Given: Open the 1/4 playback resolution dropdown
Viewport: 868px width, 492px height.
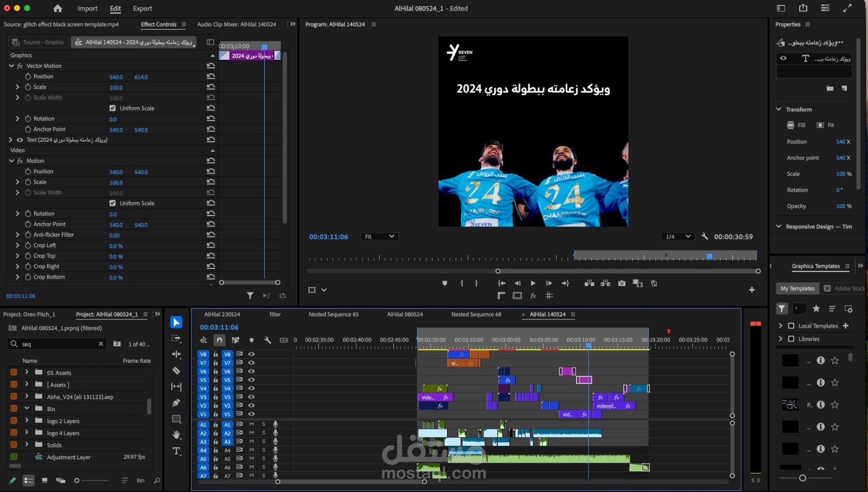Looking at the screenshot, I should tap(678, 237).
